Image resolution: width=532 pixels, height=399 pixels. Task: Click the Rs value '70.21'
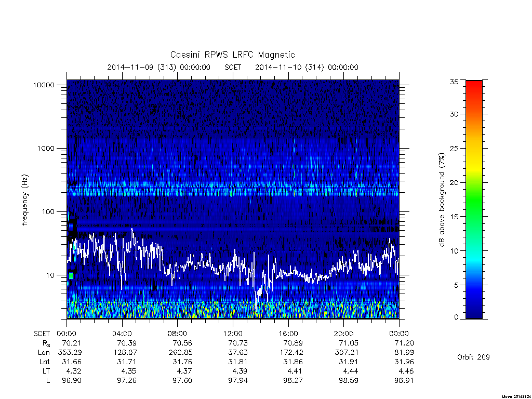point(72,343)
